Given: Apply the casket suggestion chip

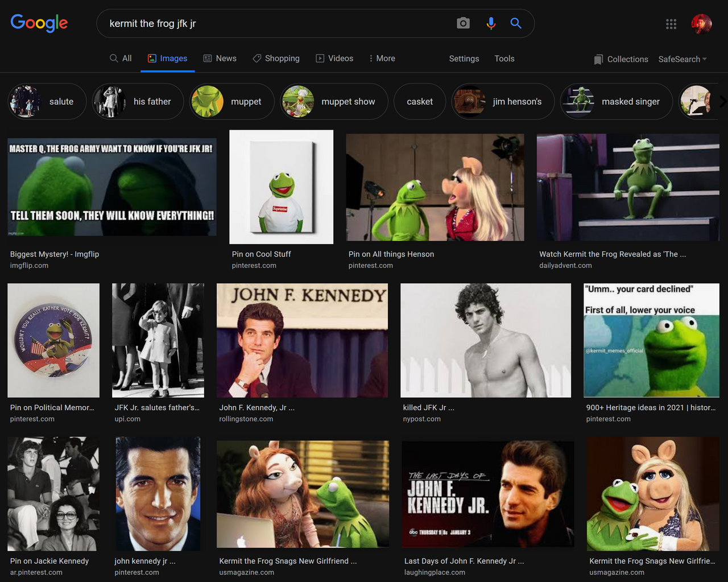Looking at the screenshot, I should pos(420,101).
